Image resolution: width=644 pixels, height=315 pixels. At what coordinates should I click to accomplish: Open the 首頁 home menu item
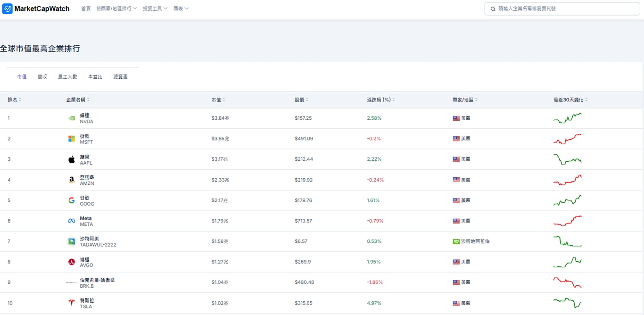86,8
